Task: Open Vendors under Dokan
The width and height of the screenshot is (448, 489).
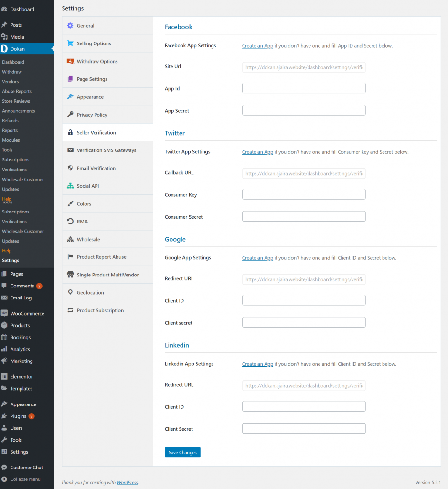Action: pos(11,81)
